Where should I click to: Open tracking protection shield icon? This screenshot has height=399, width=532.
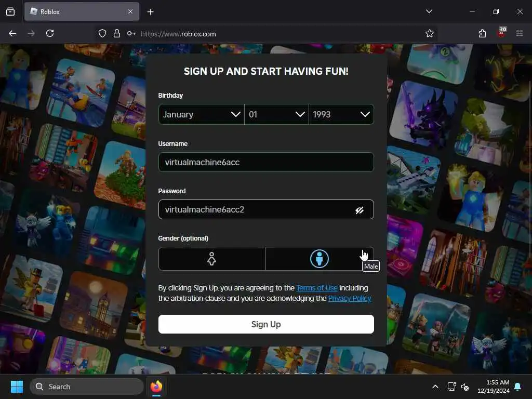tap(102, 33)
